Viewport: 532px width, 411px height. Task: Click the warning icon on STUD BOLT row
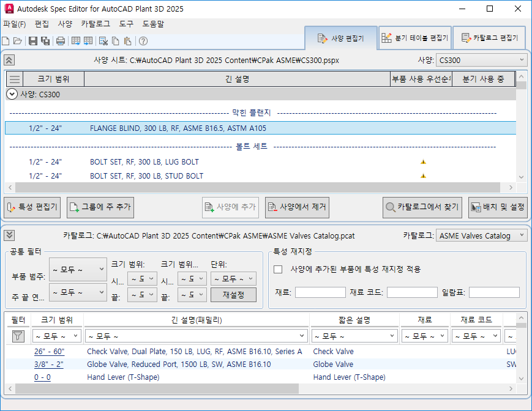423,176
